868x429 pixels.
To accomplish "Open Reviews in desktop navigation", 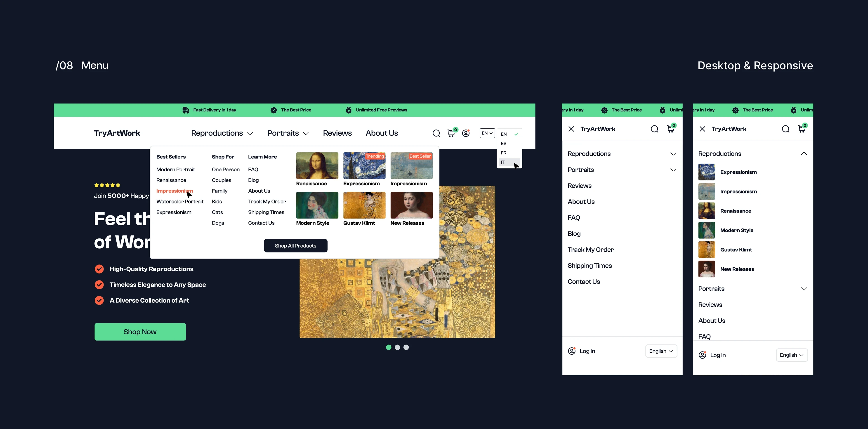I will click(x=337, y=133).
